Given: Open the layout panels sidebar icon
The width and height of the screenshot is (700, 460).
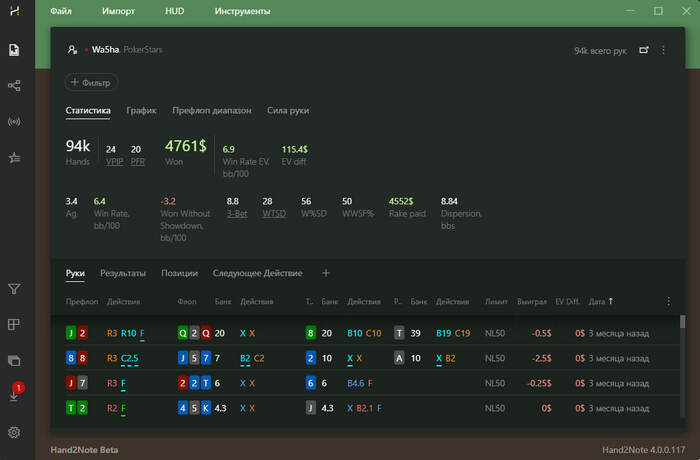Looking at the screenshot, I should coord(15,324).
